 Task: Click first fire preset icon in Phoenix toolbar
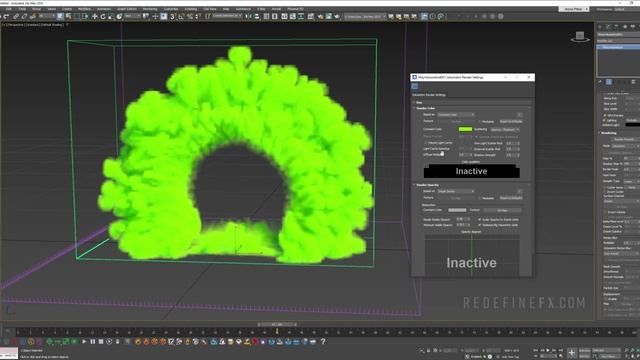point(138,342)
